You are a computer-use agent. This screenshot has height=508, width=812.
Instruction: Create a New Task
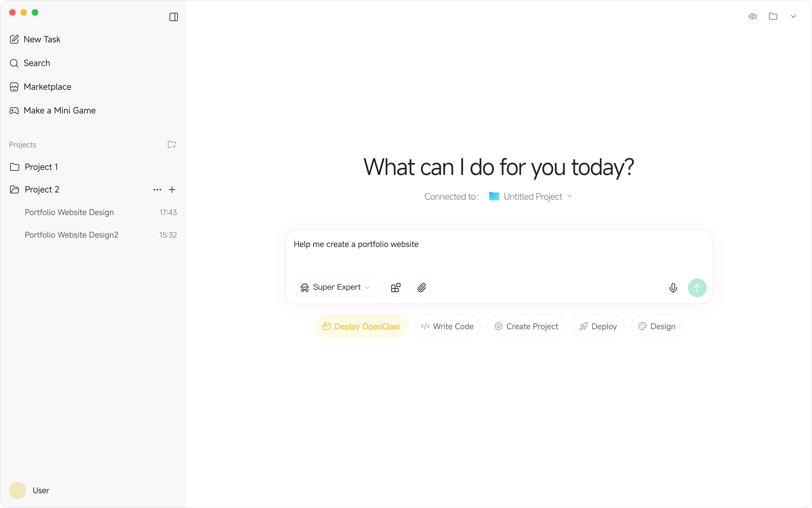coord(42,39)
